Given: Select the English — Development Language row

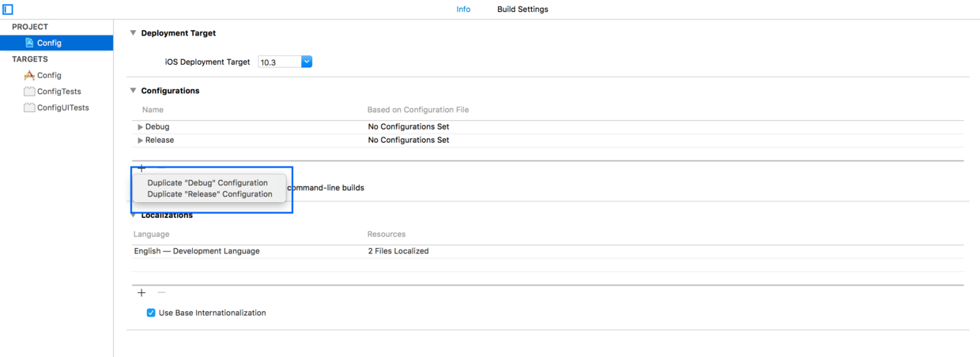Looking at the screenshot, I should click(548, 251).
